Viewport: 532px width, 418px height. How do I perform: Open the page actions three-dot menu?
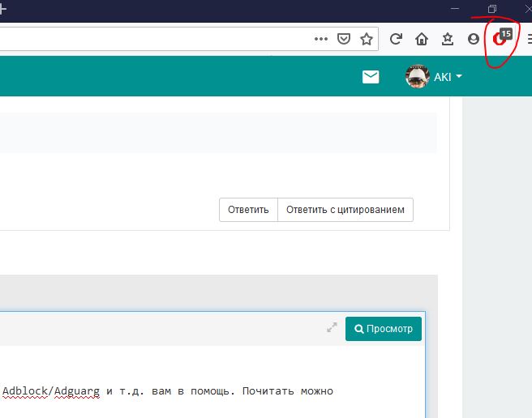321,38
